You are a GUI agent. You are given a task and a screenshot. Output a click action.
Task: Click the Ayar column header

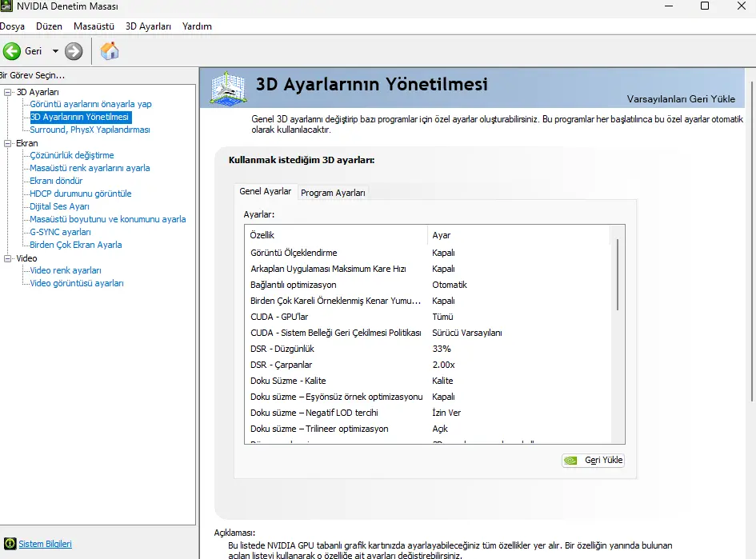click(x=518, y=235)
